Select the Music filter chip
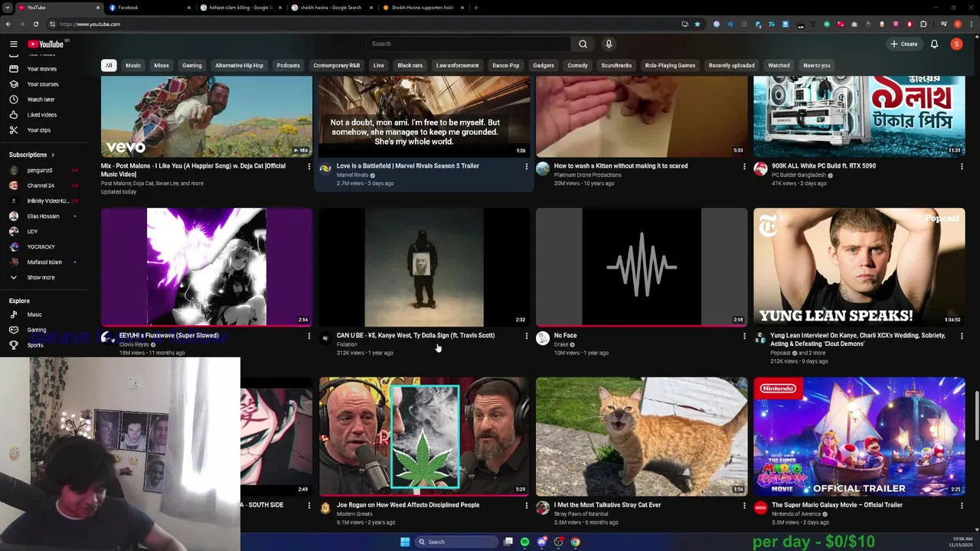The image size is (980, 551). click(133, 65)
